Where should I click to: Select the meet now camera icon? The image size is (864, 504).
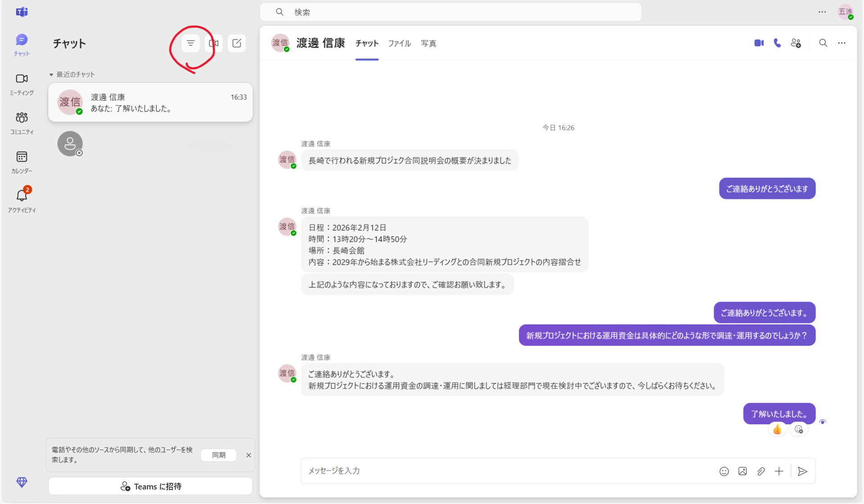213,43
